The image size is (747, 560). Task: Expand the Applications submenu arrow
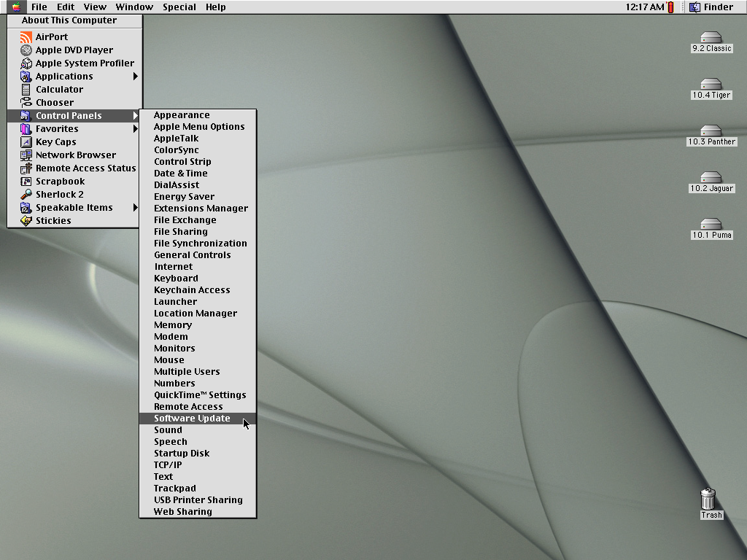pos(136,76)
